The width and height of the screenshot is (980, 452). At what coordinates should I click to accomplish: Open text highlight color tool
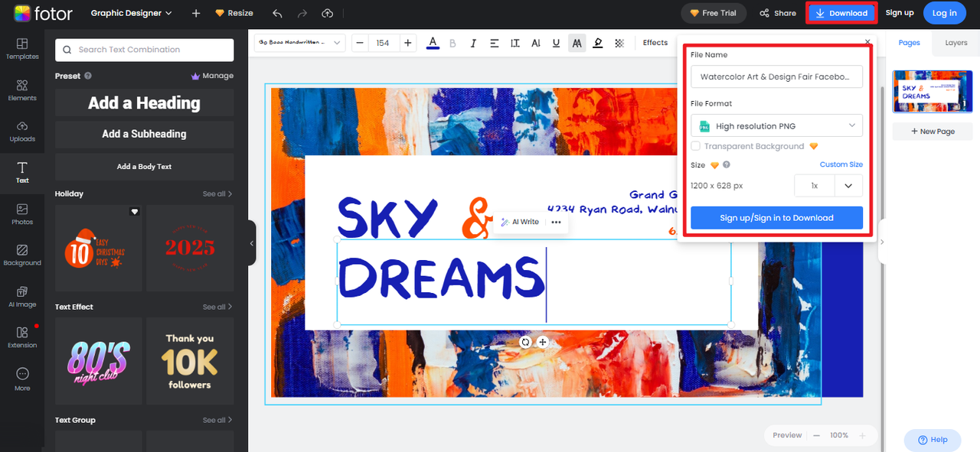[x=598, y=43]
